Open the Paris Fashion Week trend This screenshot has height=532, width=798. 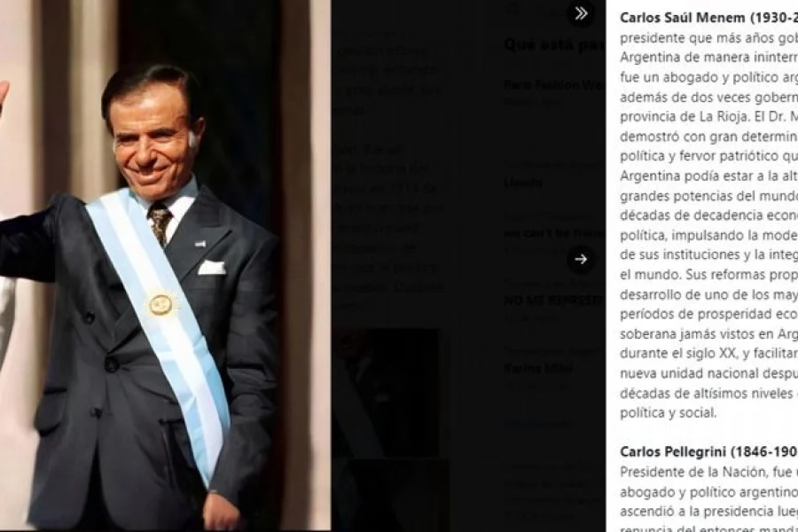point(553,85)
